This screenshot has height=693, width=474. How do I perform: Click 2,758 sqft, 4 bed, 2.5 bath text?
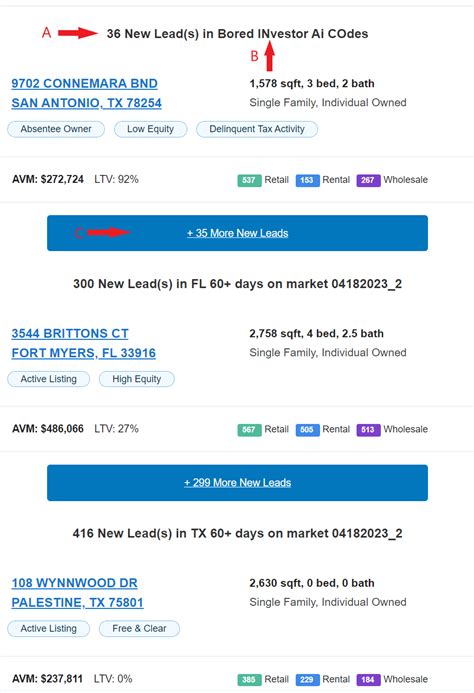(317, 334)
